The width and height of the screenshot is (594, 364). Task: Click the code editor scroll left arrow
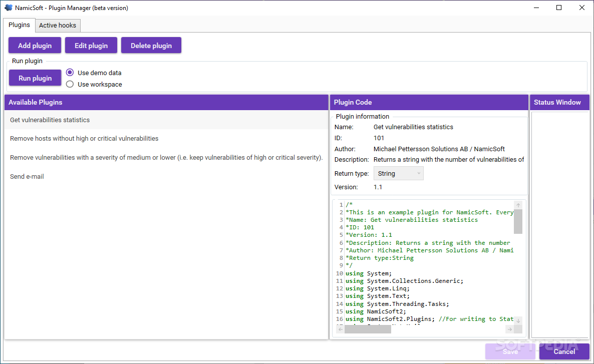tap(341, 329)
